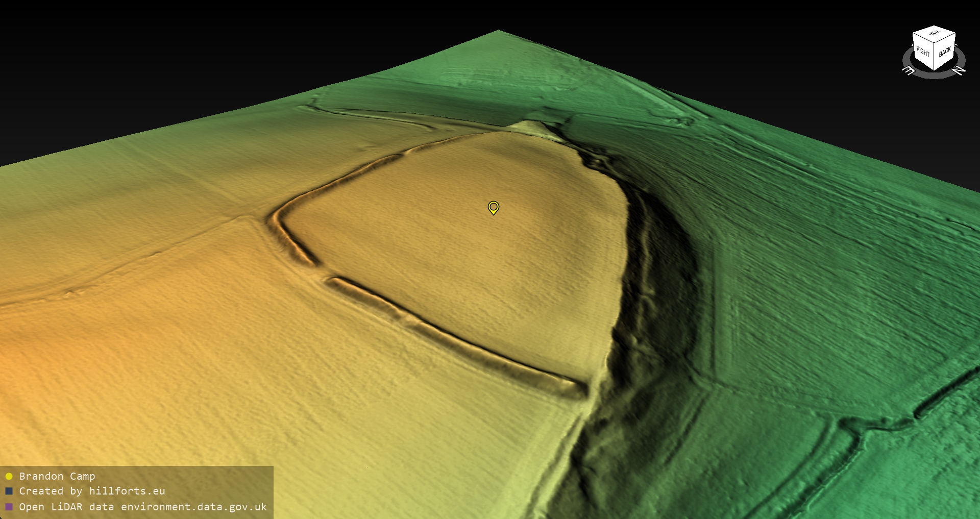This screenshot has height=519, width=980.
Task: Click the dark blue square legend marker
Action: click(9, 491)
